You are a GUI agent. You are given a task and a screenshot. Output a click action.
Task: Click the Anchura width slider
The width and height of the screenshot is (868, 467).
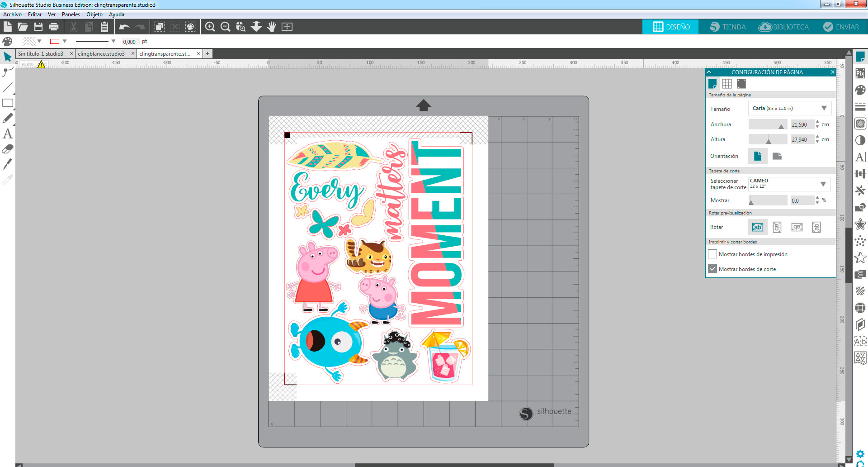pos(768,124)
